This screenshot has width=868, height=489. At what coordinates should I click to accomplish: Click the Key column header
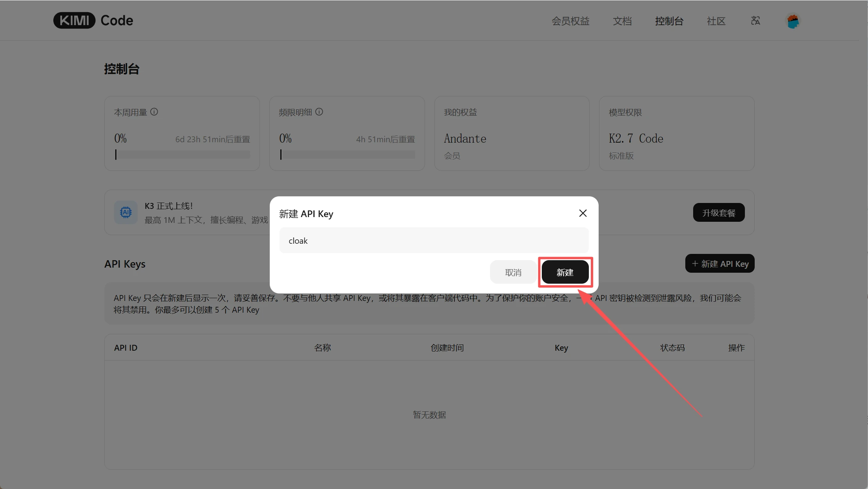coord(561,348)
